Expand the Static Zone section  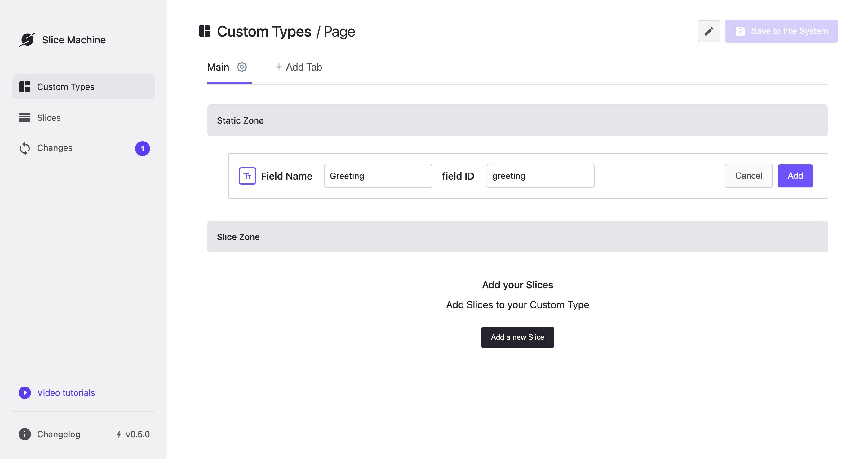[240, 120]
